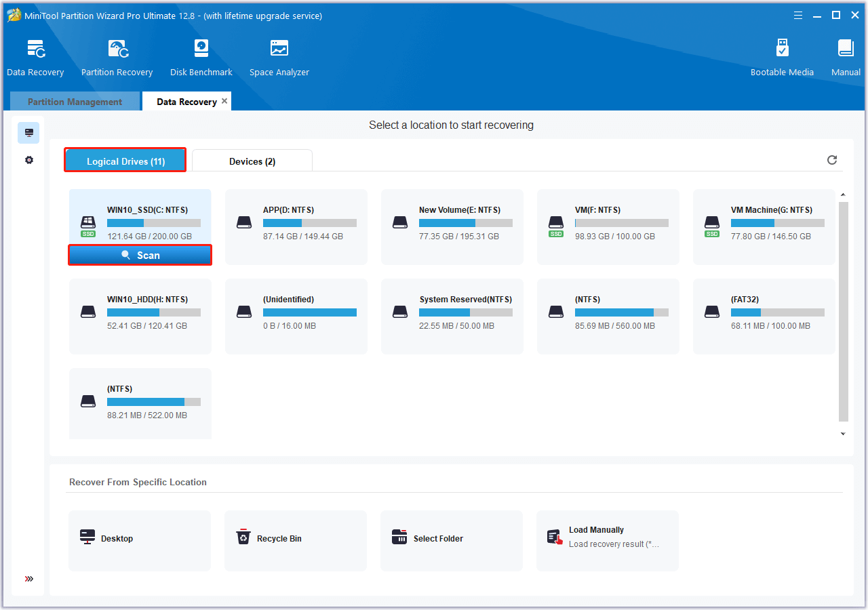Launch Partition Recovery from the toolbar
Screen dimensions: 868x610
point(117,58)
